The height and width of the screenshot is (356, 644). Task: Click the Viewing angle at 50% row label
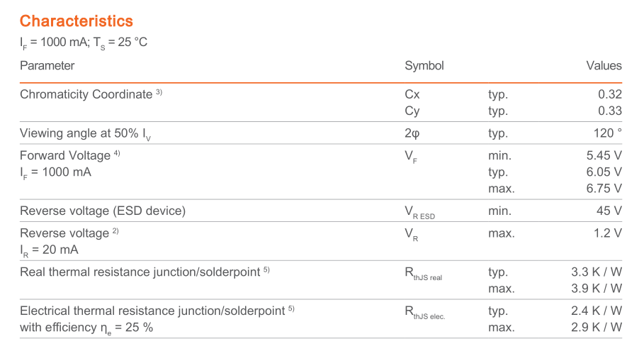tap(85, 134)
